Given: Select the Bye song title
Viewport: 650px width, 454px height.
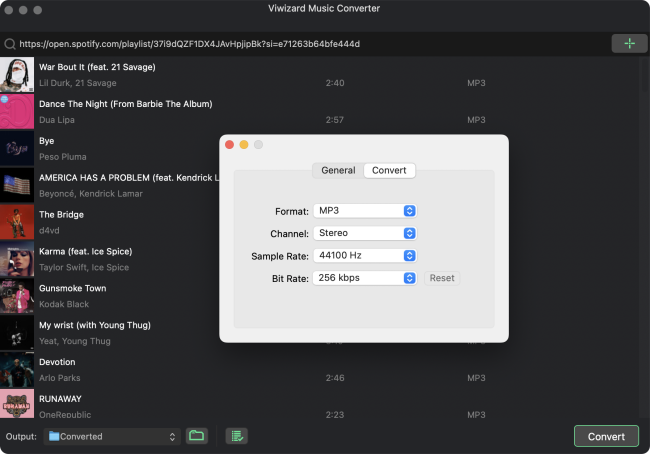Looking at the screenshot, I should pyautogui.click(x=46, y=141).
